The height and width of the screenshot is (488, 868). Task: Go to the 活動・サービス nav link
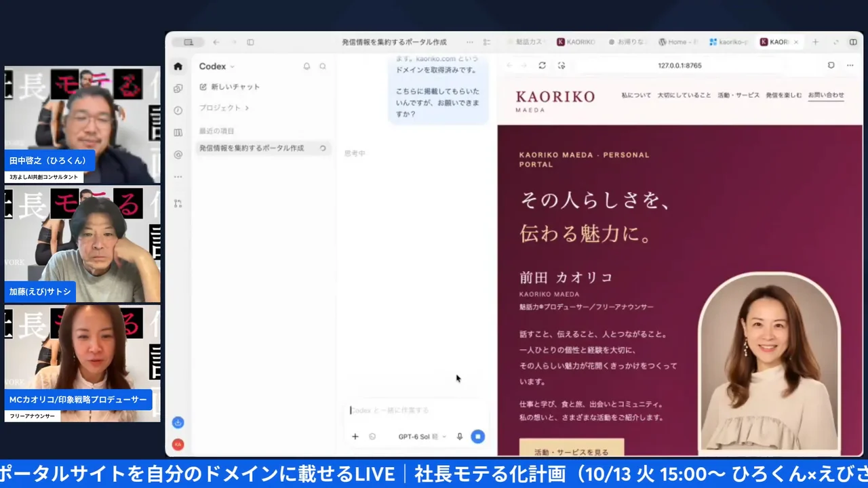[738, 96]
